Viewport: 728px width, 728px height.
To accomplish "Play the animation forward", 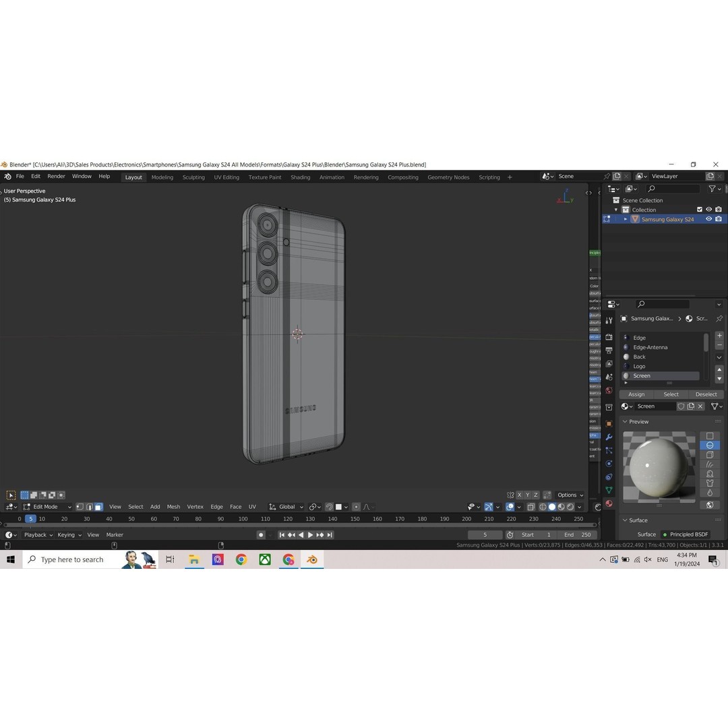I will (311, 535).
